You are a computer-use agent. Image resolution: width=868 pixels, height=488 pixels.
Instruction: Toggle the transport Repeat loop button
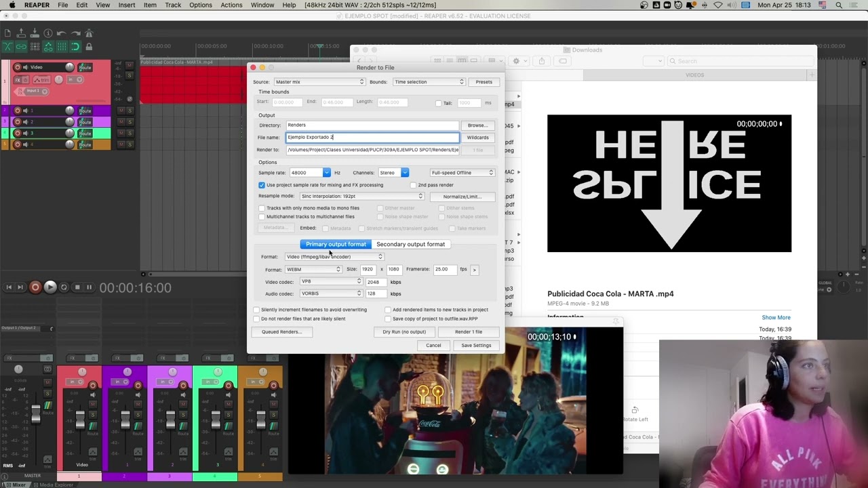point(64,287)
